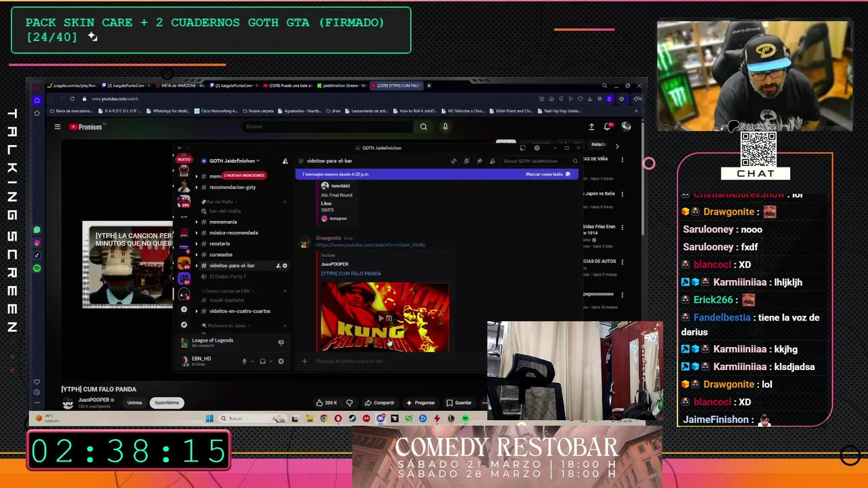Image resolution: width=868 pixels, height=488 pixels.
Task: Switch to the jaidefinichon Stream browser tab
Action: coord(342,85)
